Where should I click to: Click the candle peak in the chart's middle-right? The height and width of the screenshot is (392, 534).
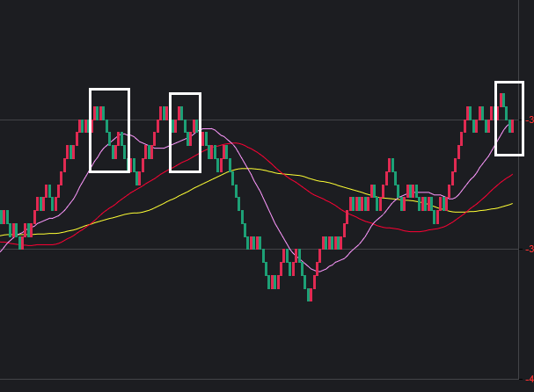390,166
